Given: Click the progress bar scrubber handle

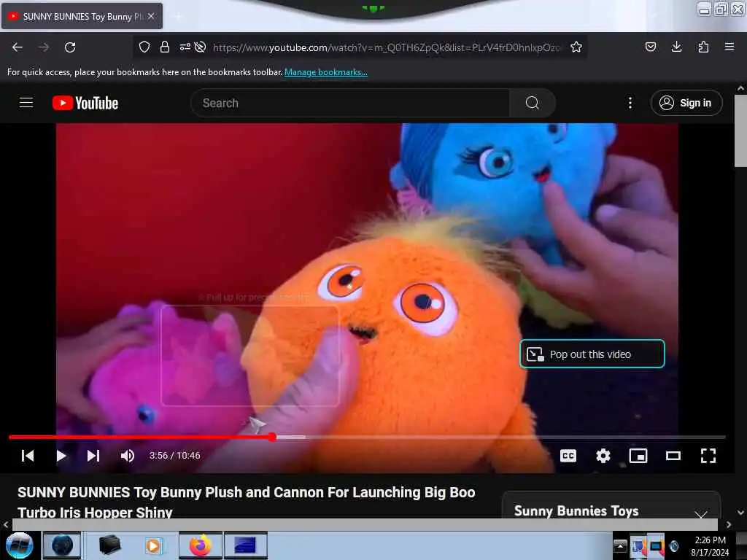Looking at the screenshot, I should [x=272, y=437].
